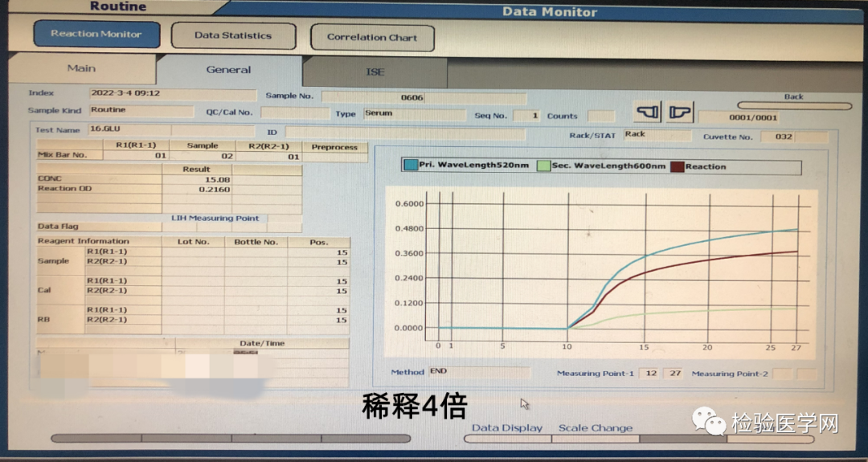Click the Test Name field showing 16.GLU
This screenshot has width=868, height=462.
tap(129, 129)
